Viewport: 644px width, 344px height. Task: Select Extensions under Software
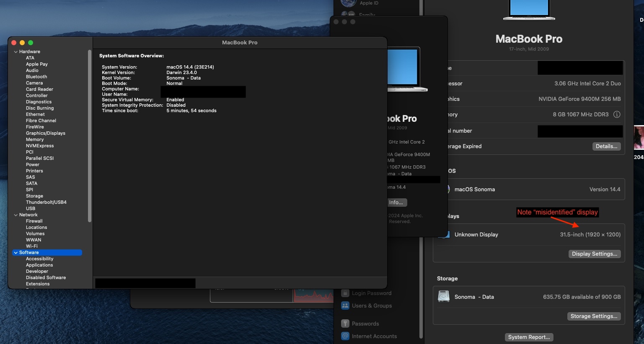pos(38,284)
